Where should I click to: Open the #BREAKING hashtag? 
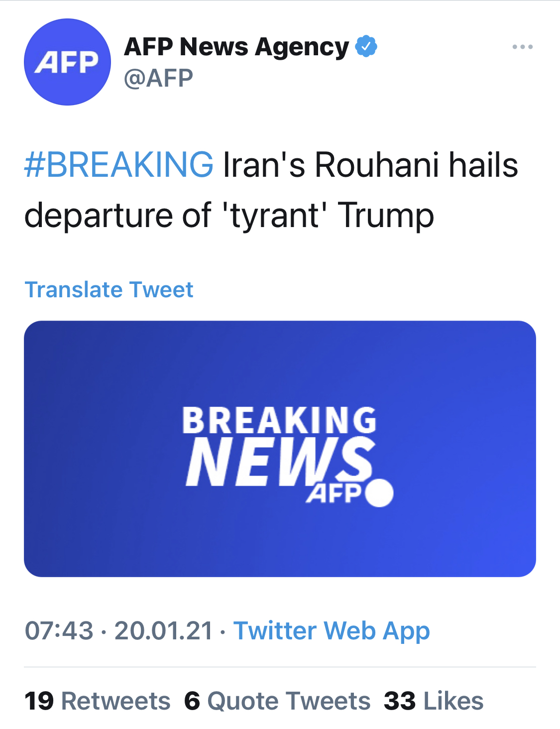(x=119, y=165)
